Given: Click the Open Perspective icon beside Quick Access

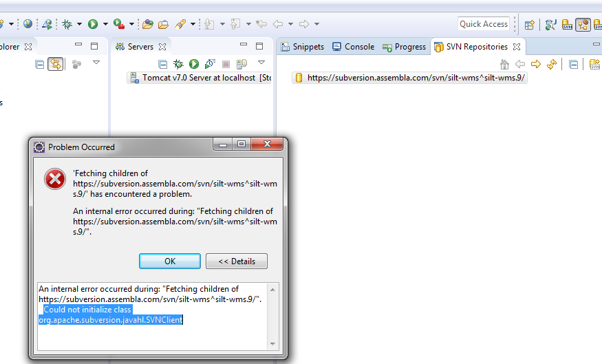Looking at the screenshot, I should pos(530,25).
